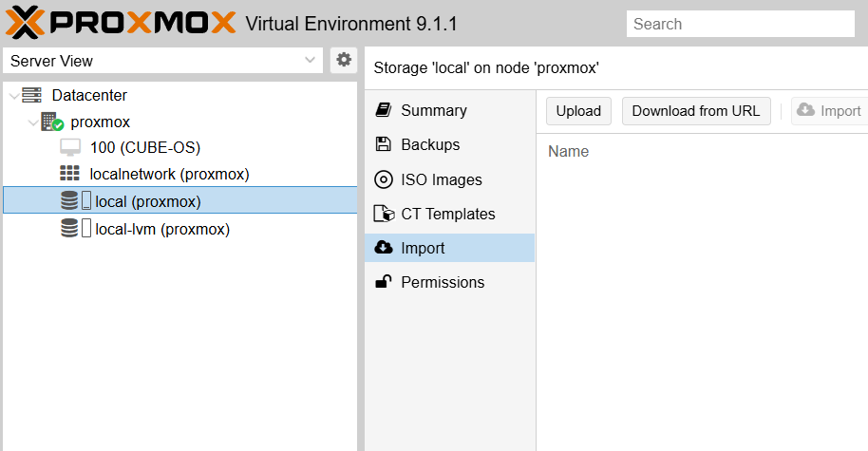The width and height of the screenshot is (868, 451).
Task: Open the Server View gear settings
Action: click(344, 60)
